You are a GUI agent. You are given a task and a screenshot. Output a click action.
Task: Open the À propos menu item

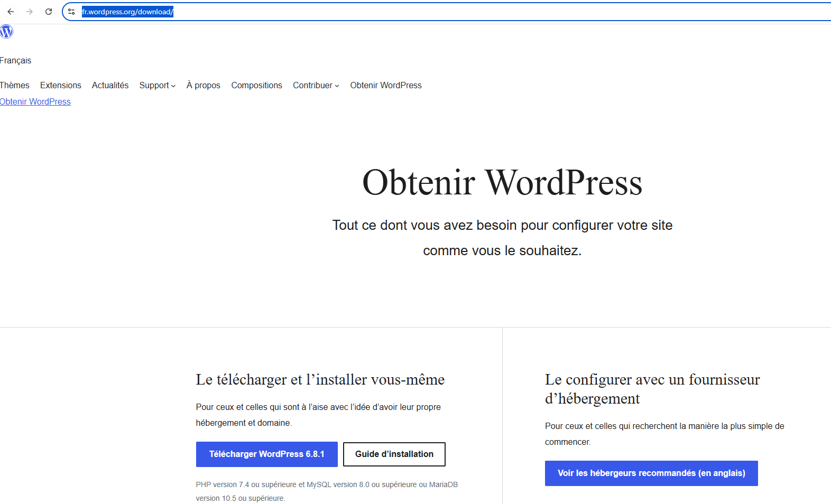[204, 85]
